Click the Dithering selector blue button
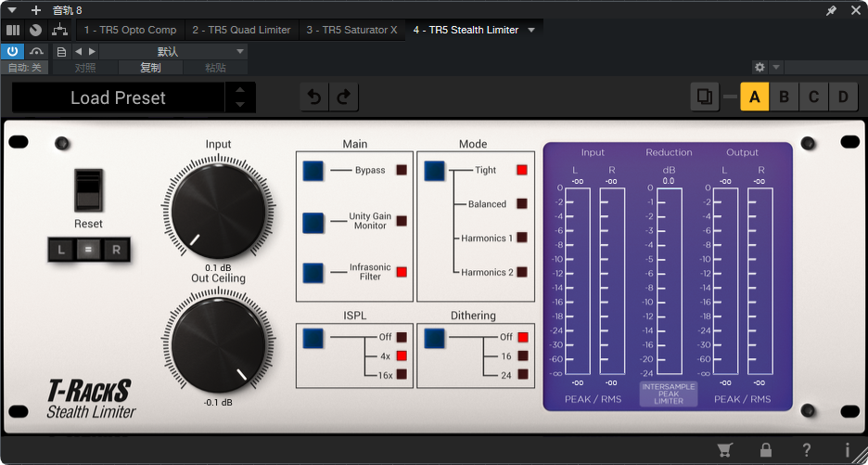Image resolution: width=868 pixels, height=465 pixels. pos(435,338)
